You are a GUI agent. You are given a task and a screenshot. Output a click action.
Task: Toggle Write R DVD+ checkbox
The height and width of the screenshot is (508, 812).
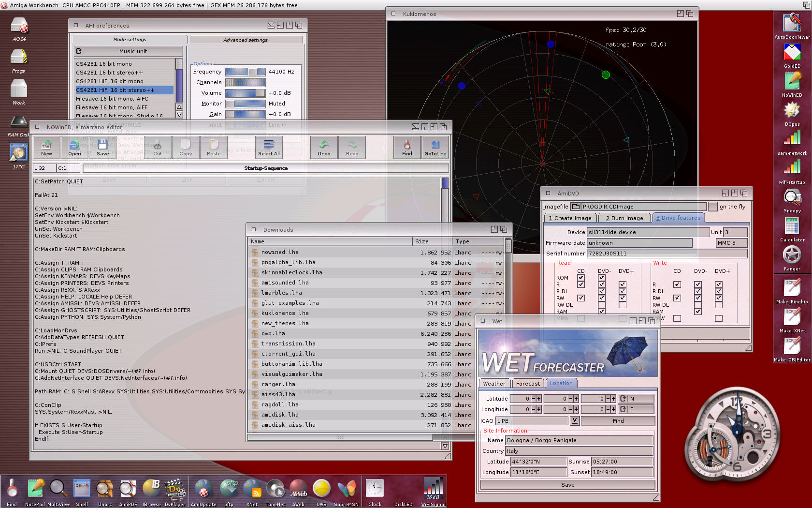pyautogui.click(x=719, y=284)
